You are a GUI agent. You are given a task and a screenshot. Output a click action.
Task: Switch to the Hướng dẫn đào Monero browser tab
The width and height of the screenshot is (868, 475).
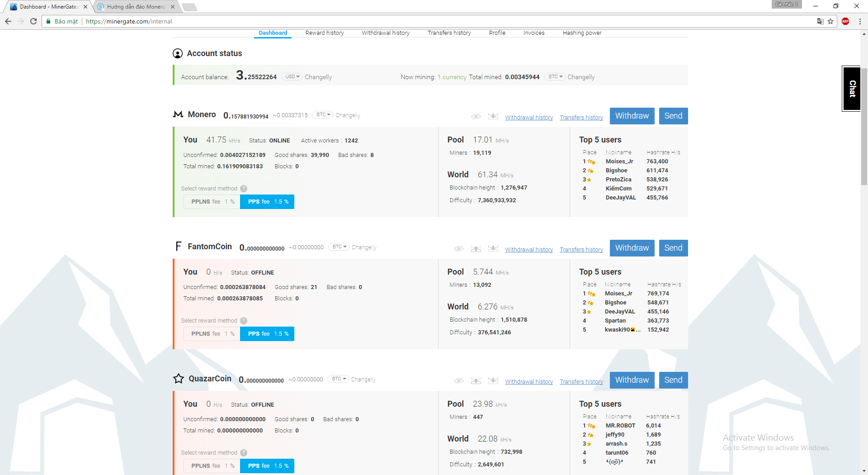pos(136,7)
